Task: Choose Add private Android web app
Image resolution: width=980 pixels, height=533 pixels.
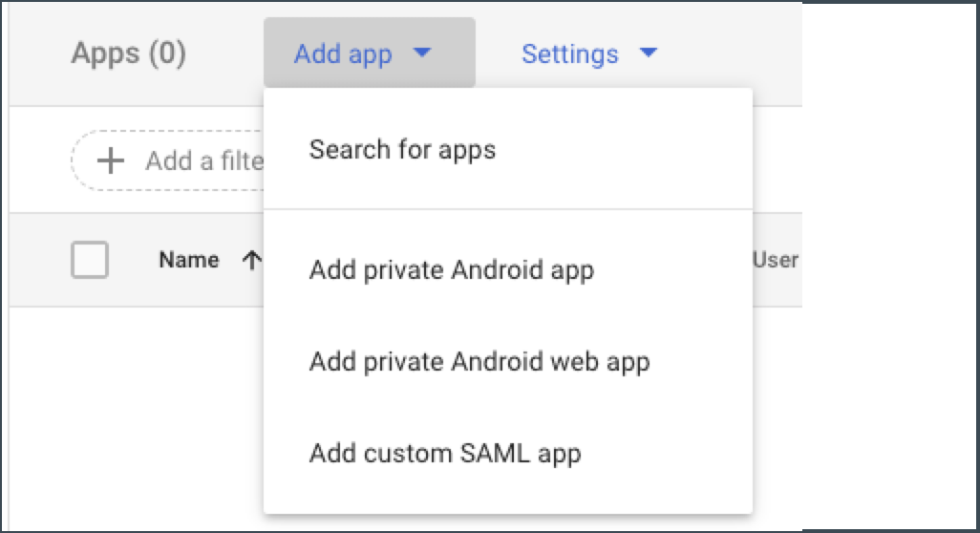Action: (479, 362)
